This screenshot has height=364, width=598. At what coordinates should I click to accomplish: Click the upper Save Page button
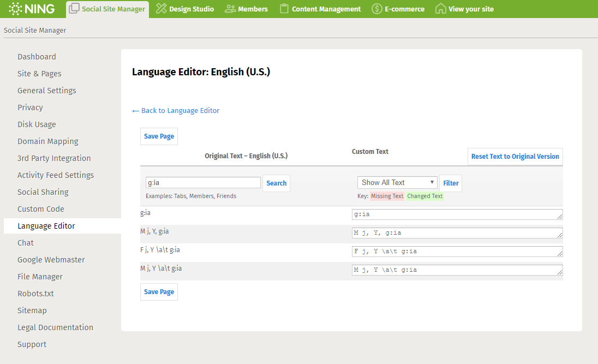159,136
